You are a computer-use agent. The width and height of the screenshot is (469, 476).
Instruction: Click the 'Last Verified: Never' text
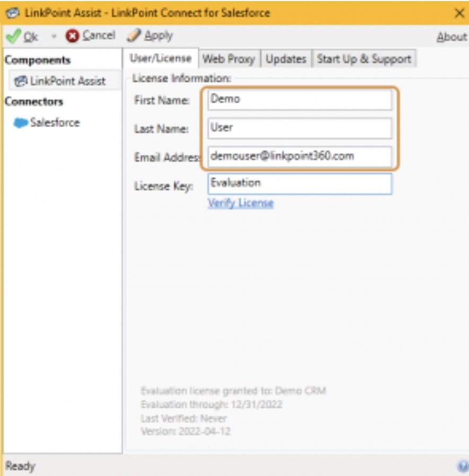[x=184, y=418]
